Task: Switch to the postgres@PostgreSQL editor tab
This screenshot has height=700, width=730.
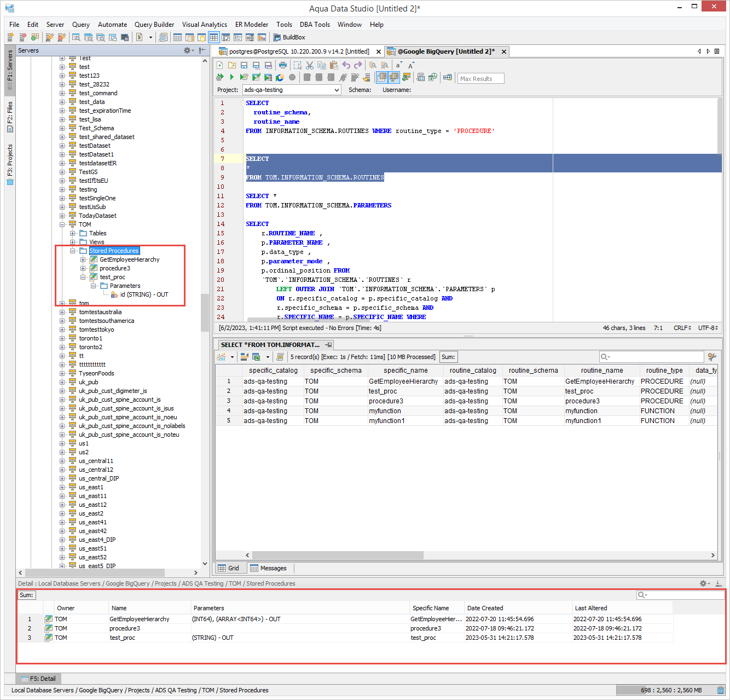Action: tap(298, 51)
